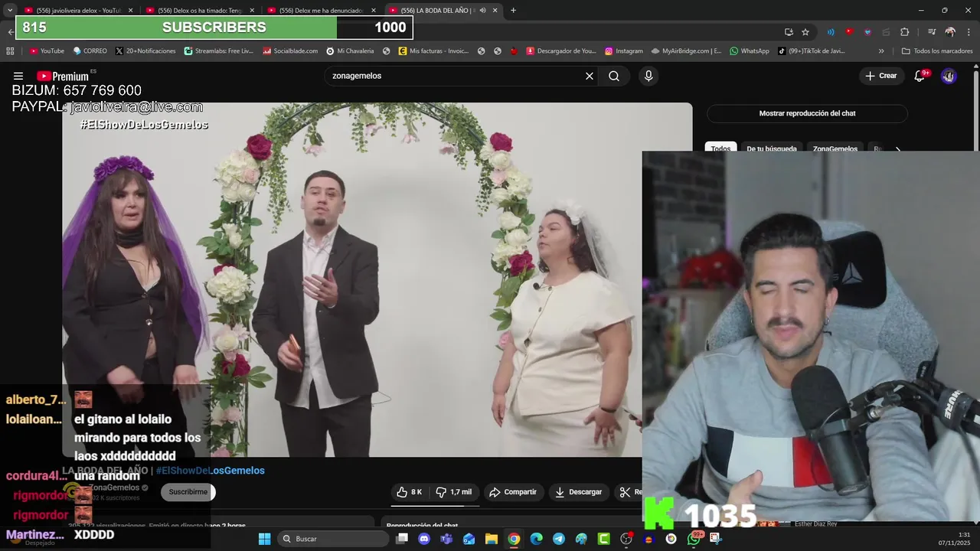Open YouTube notifications bell
The width and height of the screenshot is (980, 551).
(920, 76)
